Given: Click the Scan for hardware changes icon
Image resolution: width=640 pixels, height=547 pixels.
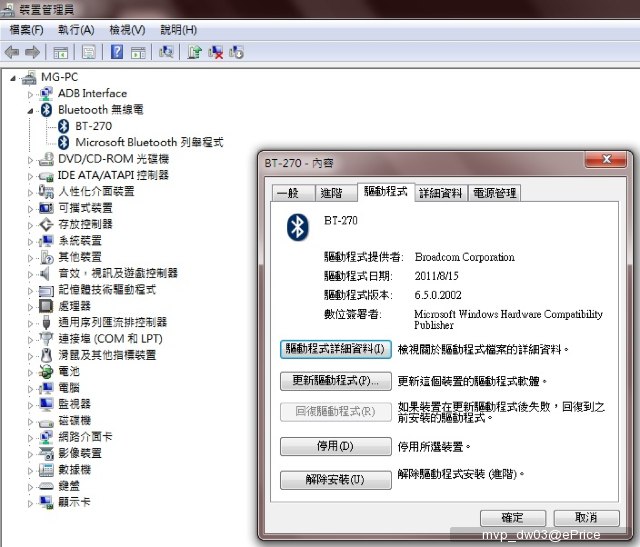Looking at the screenshot, I should coord(166,52).
